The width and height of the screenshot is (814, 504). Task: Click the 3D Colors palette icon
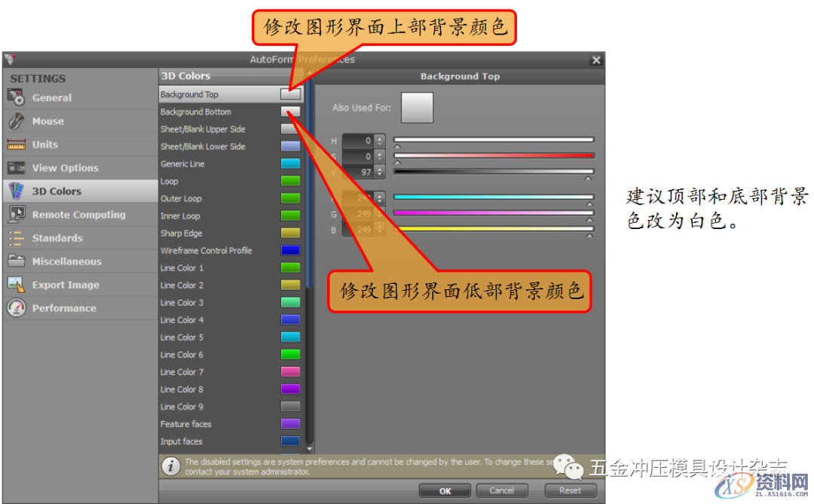click(x=16, y=191)
